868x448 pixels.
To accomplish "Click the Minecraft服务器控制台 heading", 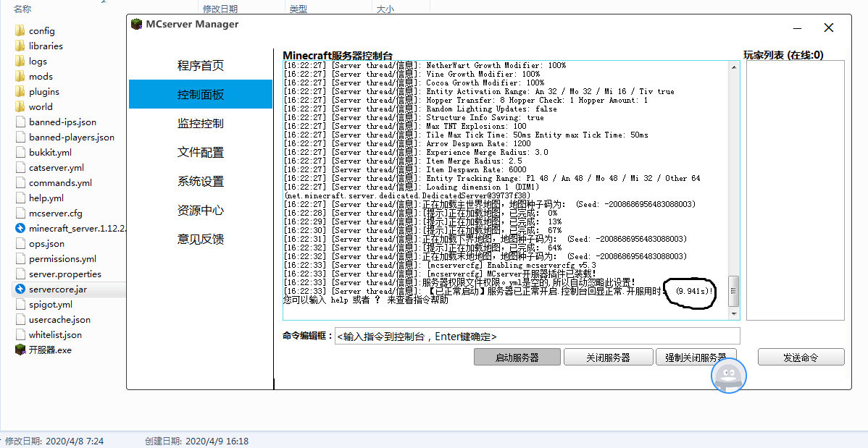I will (x=338, y=55).
